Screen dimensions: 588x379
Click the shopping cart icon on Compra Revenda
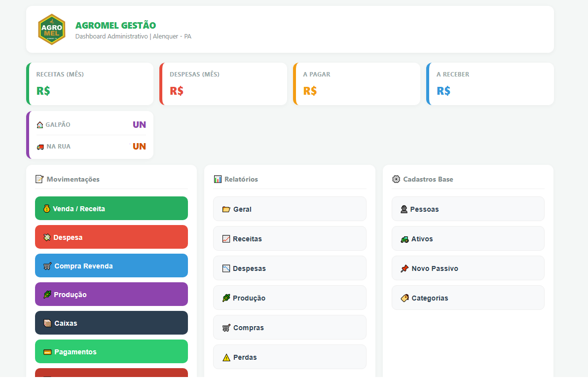47,266
